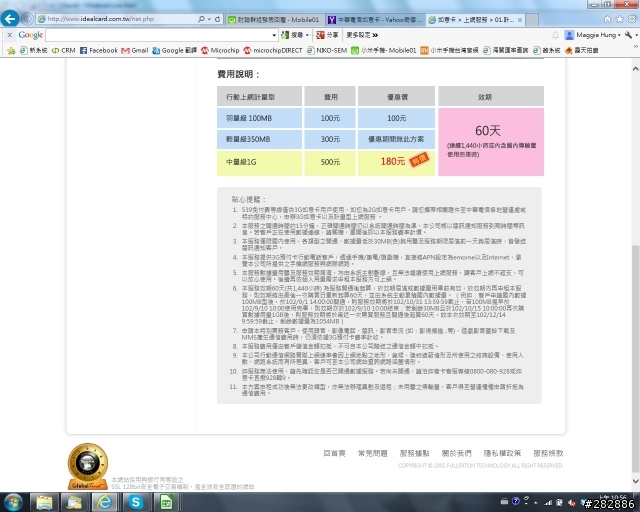The height and width of the screenshot is (512, 640).
Task: Open Google toolbar more settings
Action: [362, 35]
